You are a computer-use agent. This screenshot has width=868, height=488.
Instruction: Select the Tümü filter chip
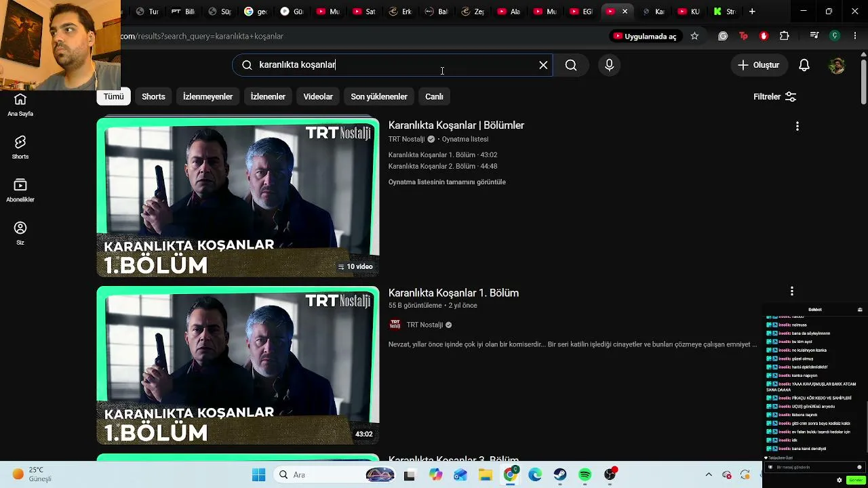tap(113, 97)
